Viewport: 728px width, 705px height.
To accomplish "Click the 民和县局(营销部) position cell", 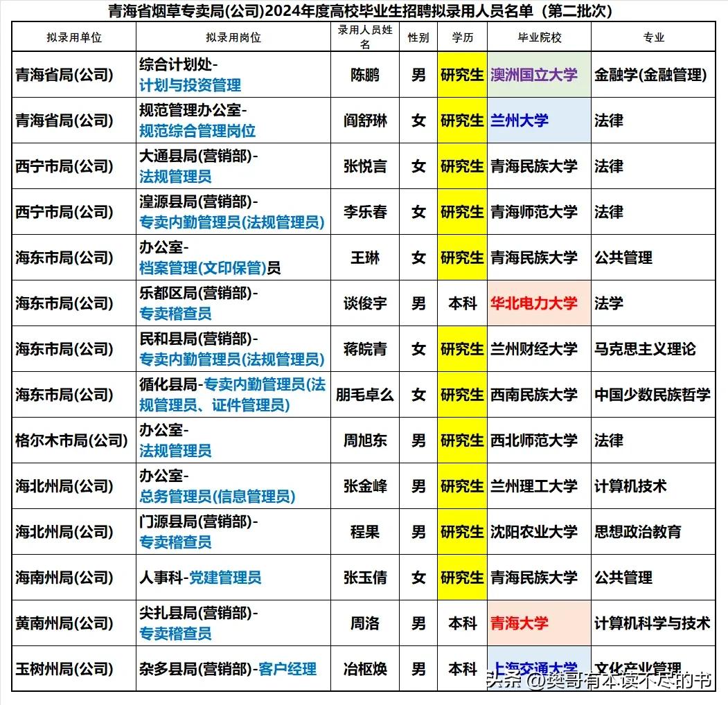I will pyautogui.click(x=233, y=349).
